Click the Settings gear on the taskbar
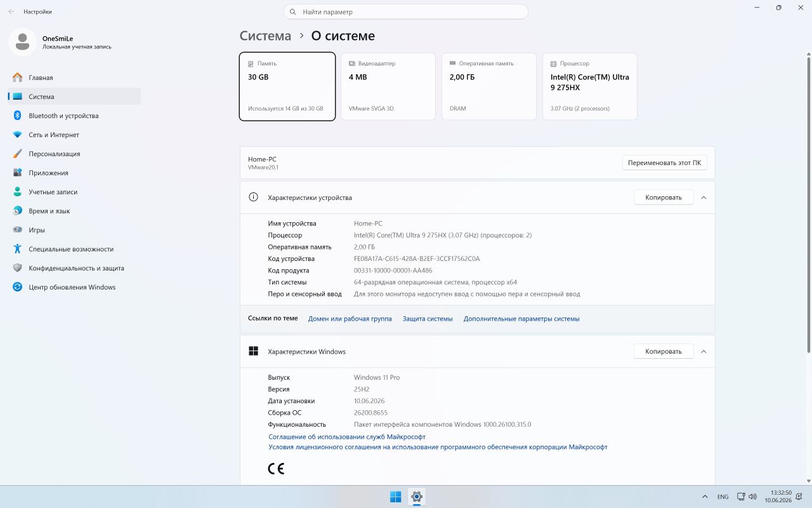812x508 pixels. pos(417,497)
